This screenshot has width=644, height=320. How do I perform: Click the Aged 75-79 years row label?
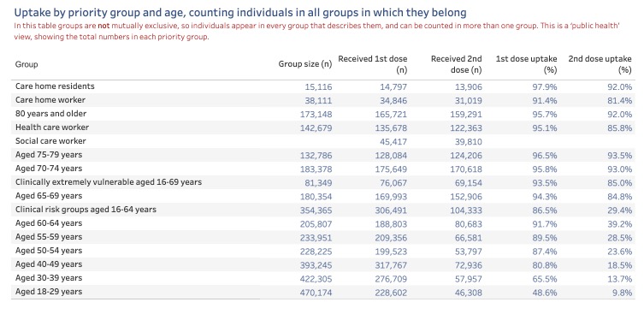(49, 155)
